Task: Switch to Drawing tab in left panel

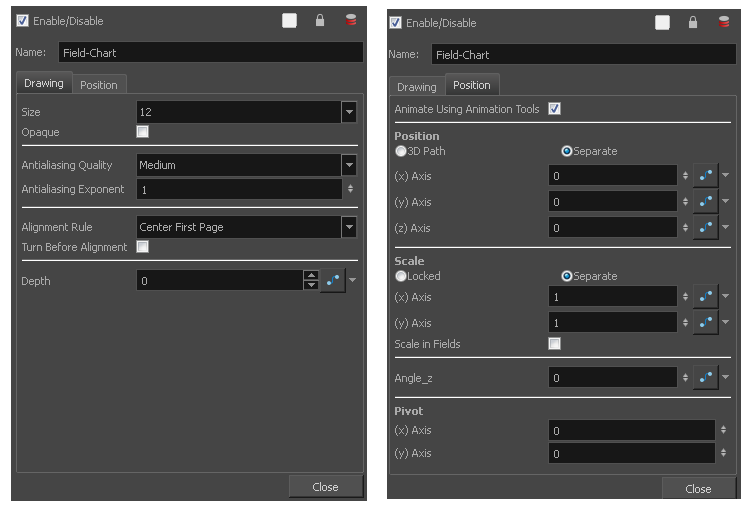Action: 44,83
